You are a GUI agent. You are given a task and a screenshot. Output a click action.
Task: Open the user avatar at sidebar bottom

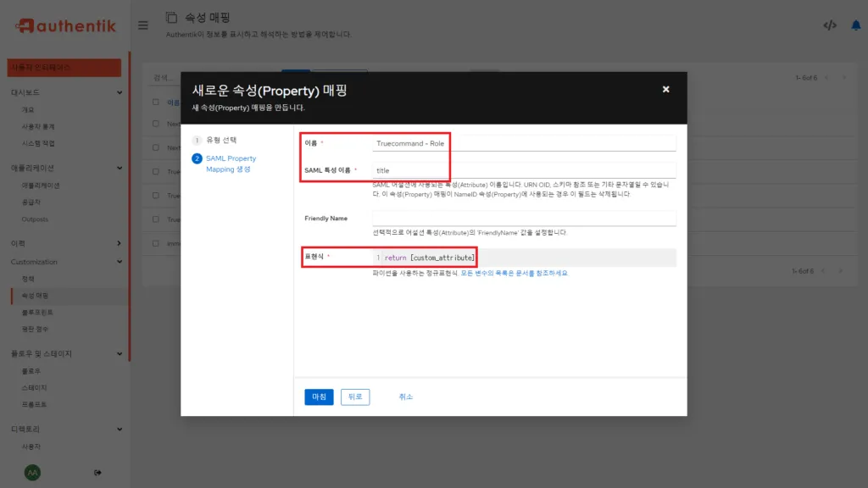[31, 474]
